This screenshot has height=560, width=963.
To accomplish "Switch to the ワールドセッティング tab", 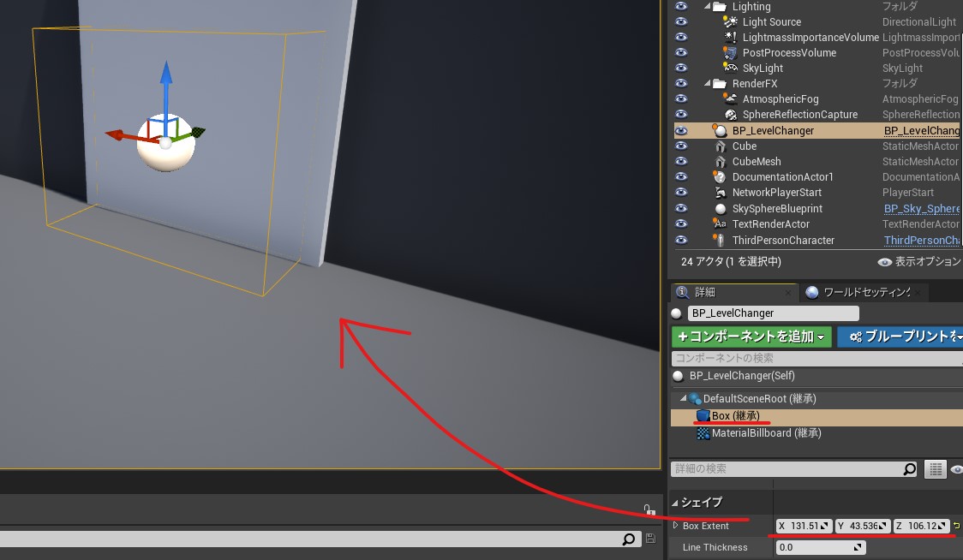I will 863,292.
